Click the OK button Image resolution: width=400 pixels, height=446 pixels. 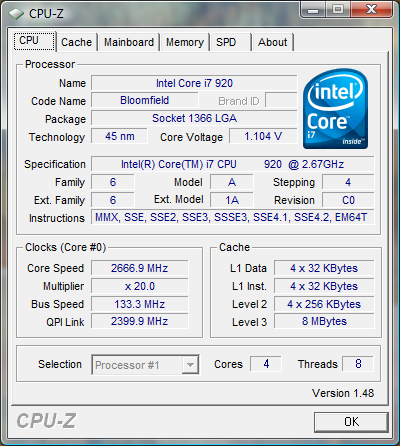point(351,422)
